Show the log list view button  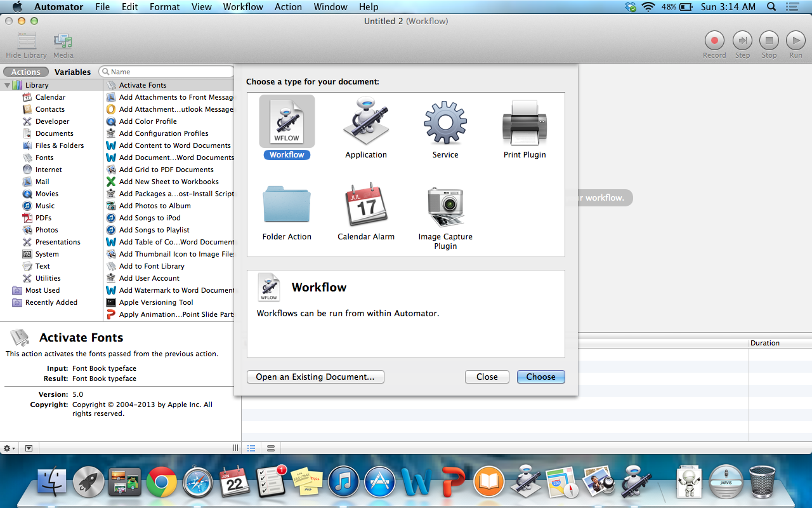pos(251,448)
